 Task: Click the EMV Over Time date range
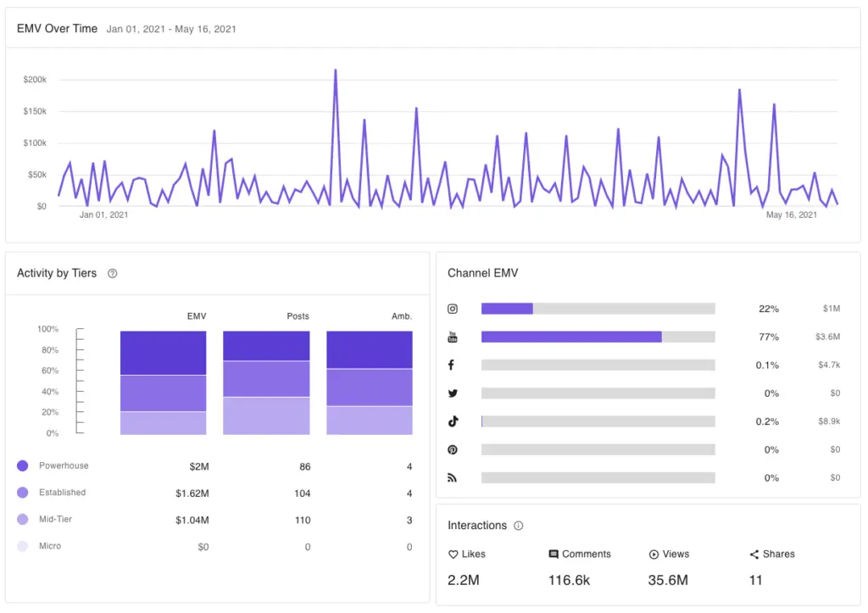click(x=171, y=29)
